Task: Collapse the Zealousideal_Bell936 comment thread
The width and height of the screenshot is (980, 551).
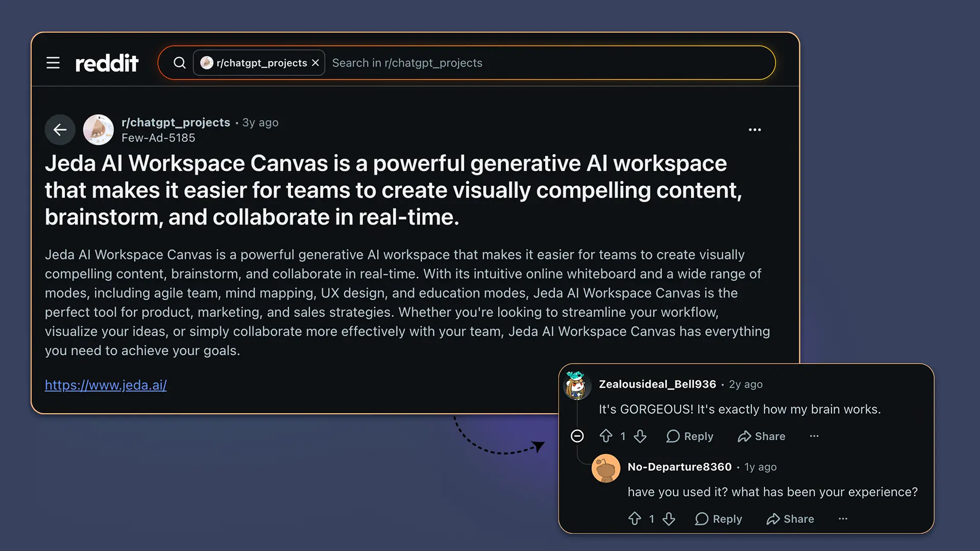Action: (x=577, y=436)
